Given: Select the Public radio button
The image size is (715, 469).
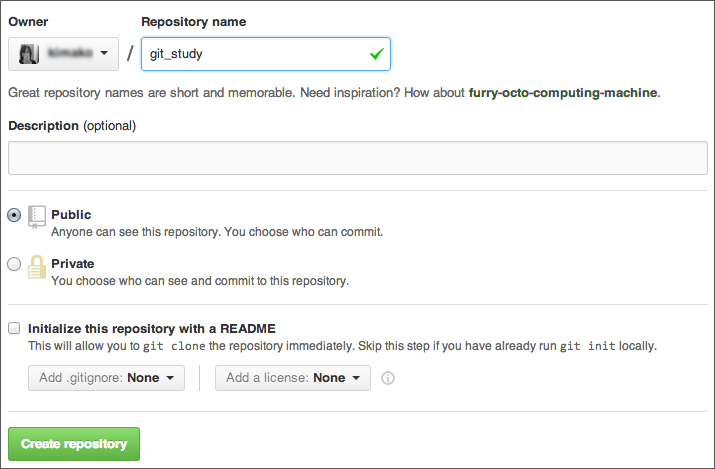Looking at the screenshot, I should [14, 215].
